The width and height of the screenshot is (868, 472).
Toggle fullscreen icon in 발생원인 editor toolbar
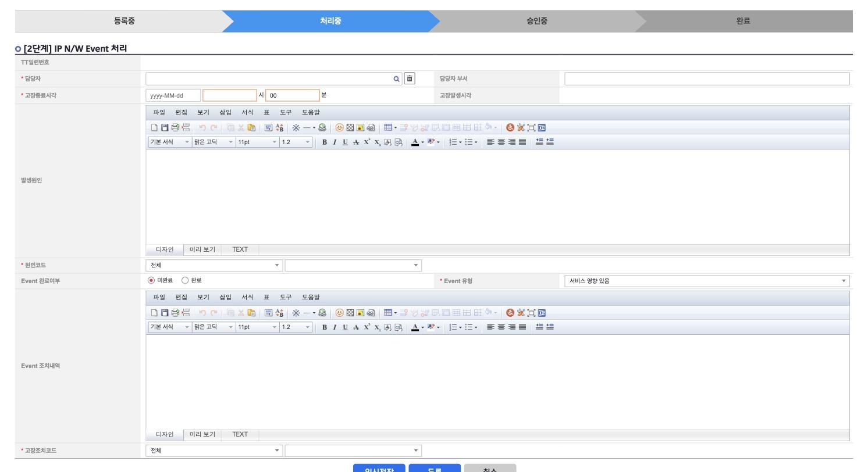[x=531, y=127]
